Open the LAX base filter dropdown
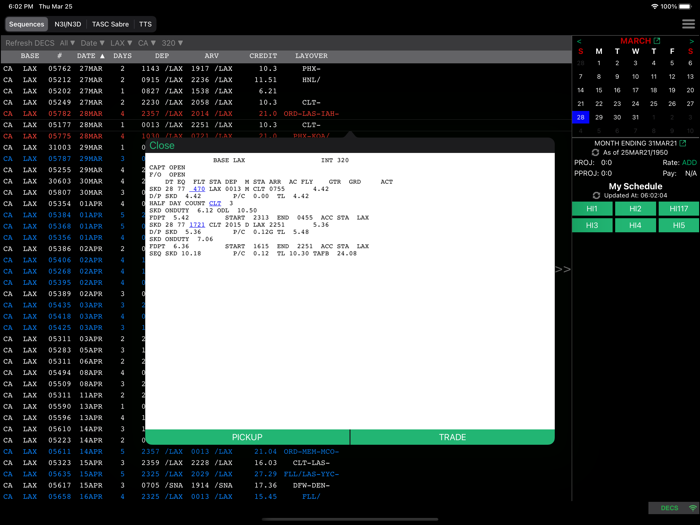The image size is (700, 525). [121, 43]
